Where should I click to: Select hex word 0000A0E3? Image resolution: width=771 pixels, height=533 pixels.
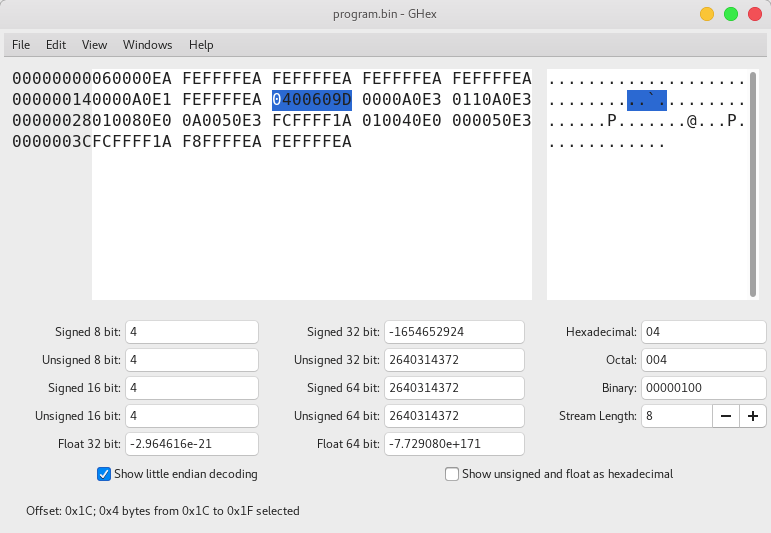[402, 100]
